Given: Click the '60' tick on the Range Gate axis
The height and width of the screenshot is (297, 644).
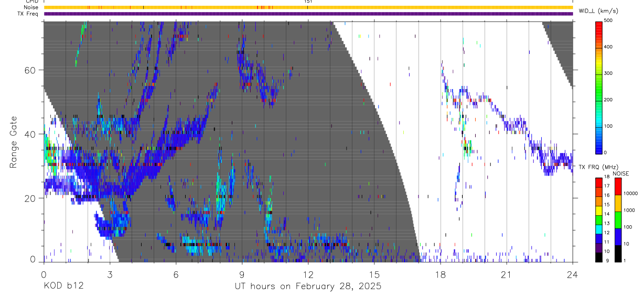Looking at the screenshot, I should (30, 70).
